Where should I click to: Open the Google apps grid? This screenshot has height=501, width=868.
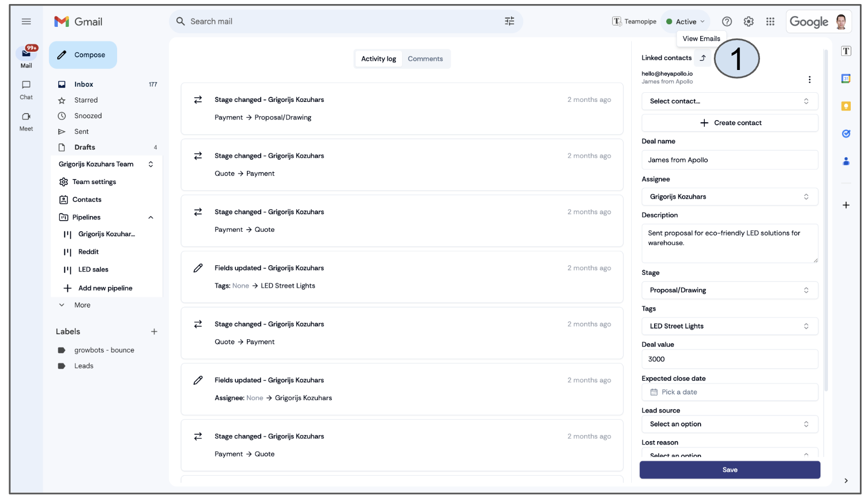point(770,21)
